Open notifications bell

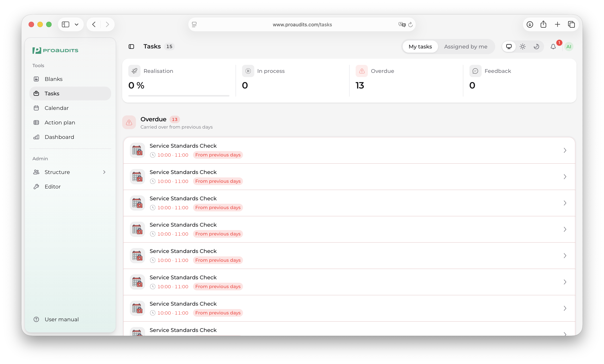click(x=553, y=47)
